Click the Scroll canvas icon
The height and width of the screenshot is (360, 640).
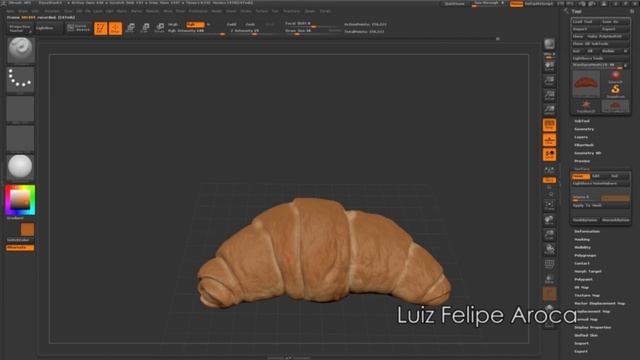click(x=549, y=66)
